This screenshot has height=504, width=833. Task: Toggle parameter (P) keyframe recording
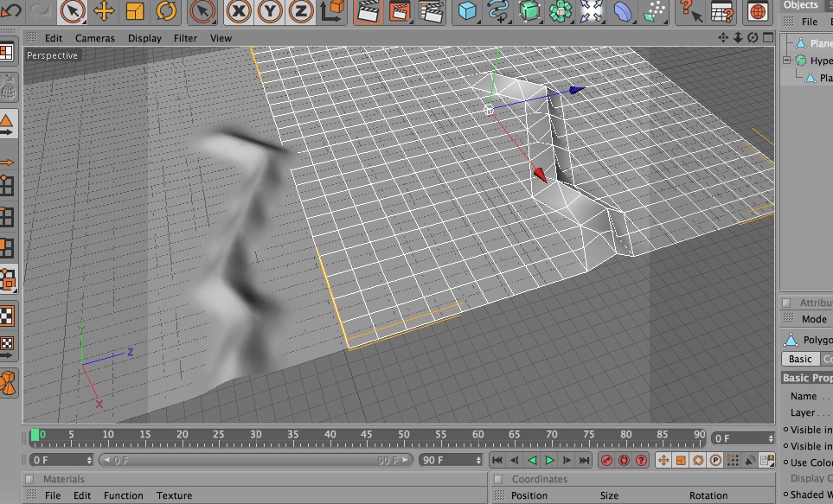tap(715, 461)
